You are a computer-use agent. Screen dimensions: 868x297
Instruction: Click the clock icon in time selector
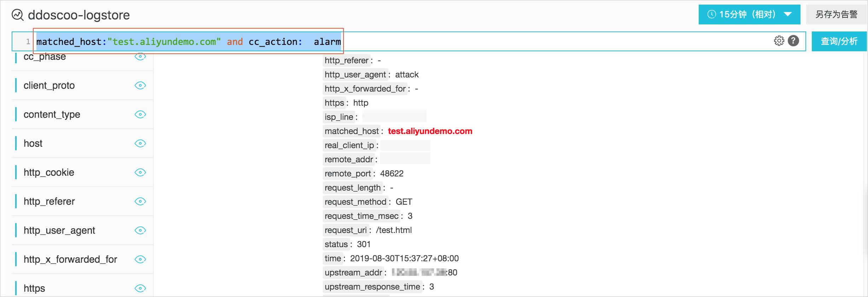click(x=712, y=14)
